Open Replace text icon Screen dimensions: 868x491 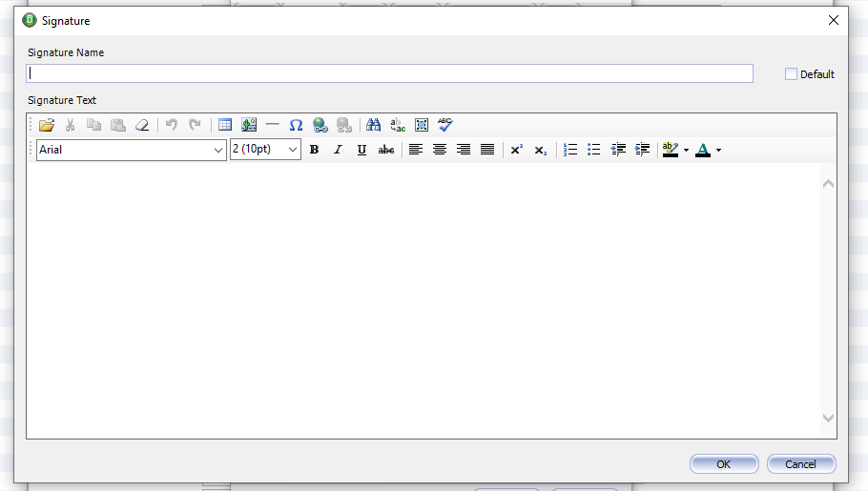(398, 125)
